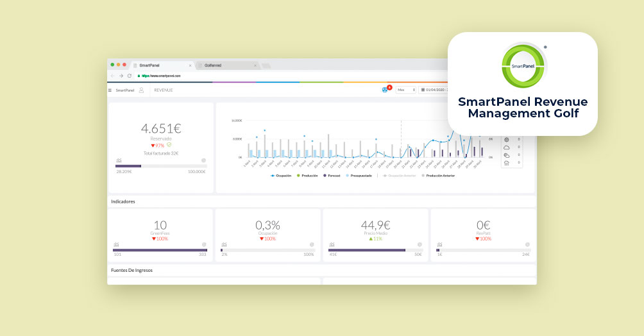Click chart icon in Precio Medio card
The width and height of the screenshot is (644, 336).
pos(332,245)
